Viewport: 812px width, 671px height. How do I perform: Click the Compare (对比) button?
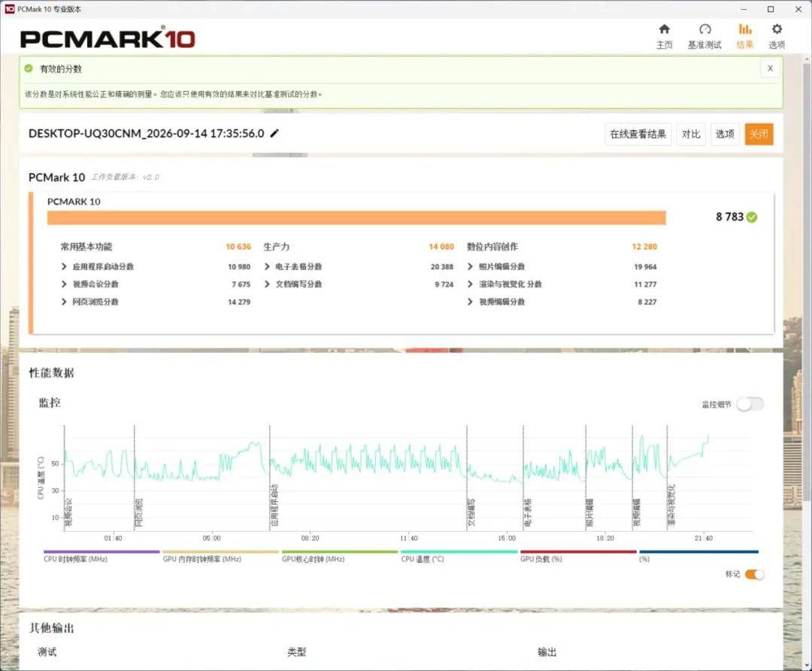(691, 134)
